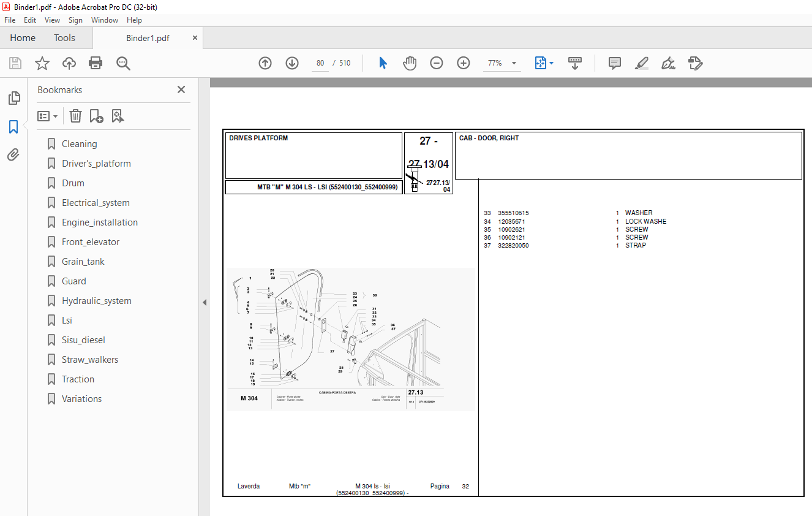Open the Edit menu
Image resolution: width=812 pixels, height=516 pixels.
point(30,20)
